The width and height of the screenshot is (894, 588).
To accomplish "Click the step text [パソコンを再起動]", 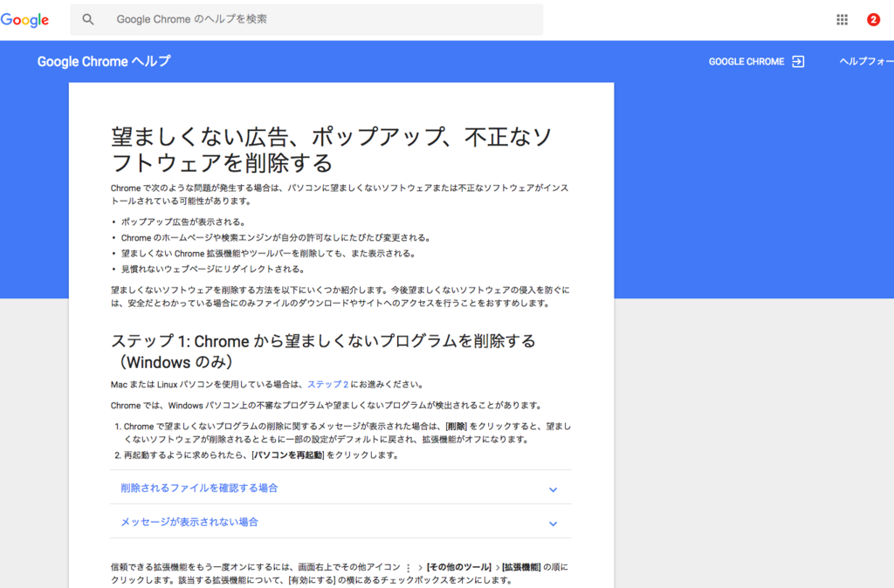I will coord(288,455).
